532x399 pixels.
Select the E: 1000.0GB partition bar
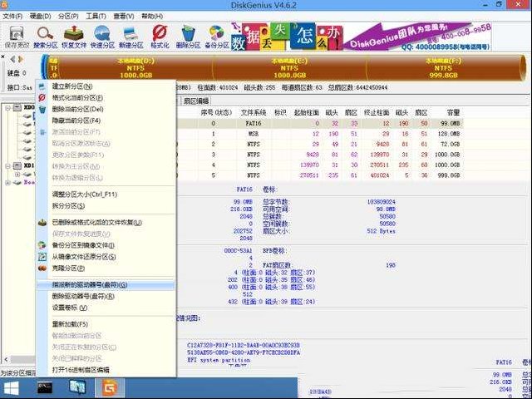point(289,68)
